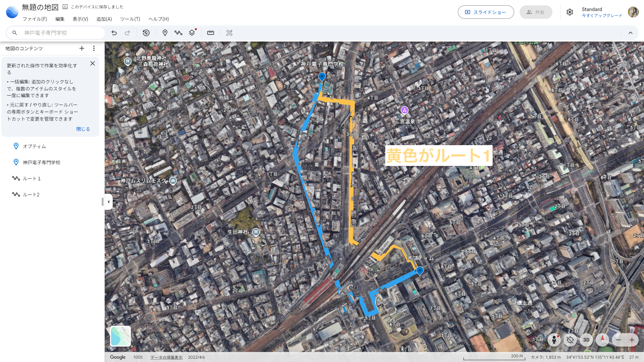644x362 pixels.
Task: Dismiss the update tips card
Action: [x=93, y=63]
